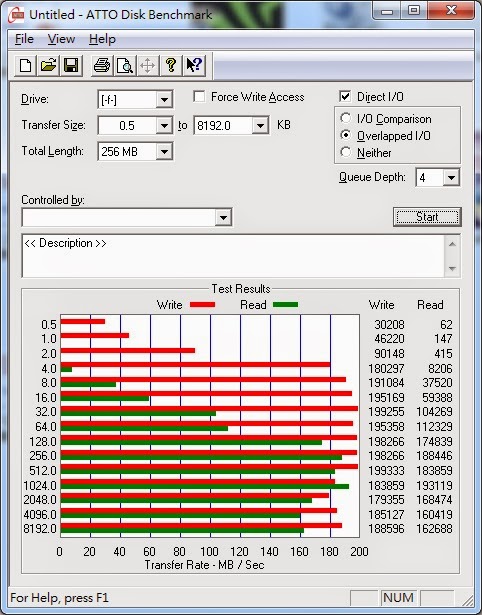This screenshot has width=482, height=615.
Task: Save results using the floppy disk icon
Action: (71, 65)
